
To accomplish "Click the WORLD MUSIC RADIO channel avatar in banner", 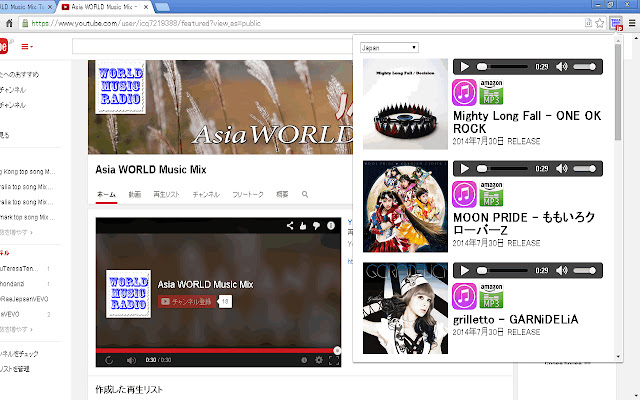I will [x=120, y=87].
